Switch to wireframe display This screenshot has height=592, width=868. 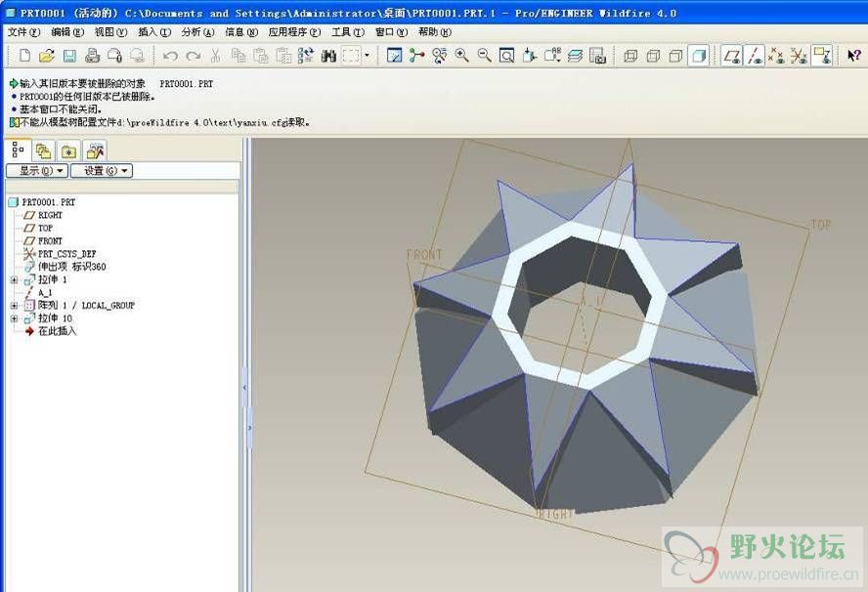(x=630, y=56)
